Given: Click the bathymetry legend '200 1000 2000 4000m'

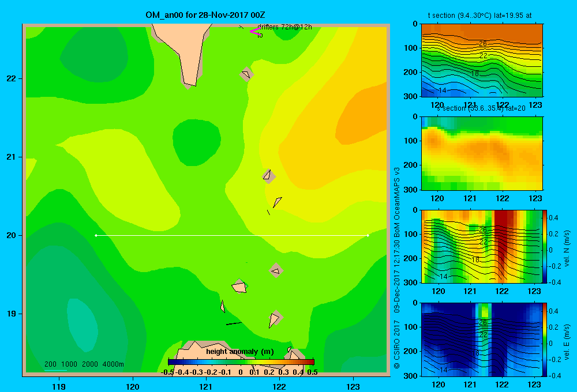Looking at the screenshot, I should 84,364.
